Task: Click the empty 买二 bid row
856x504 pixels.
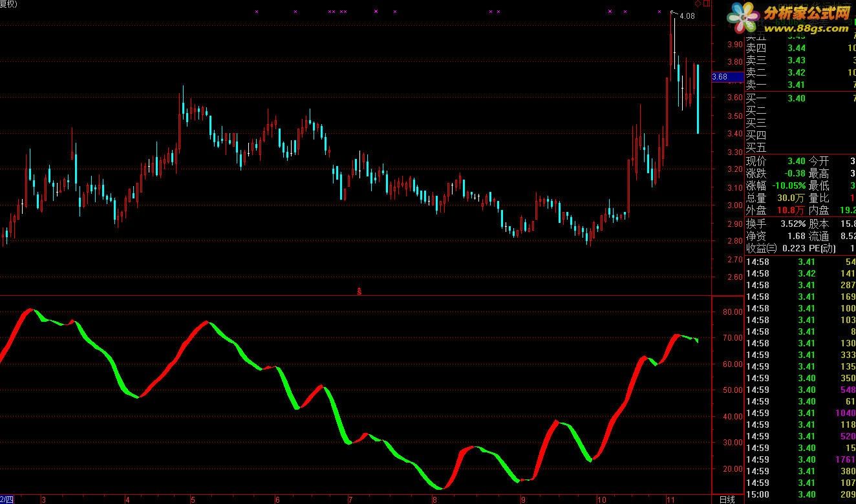Action: [800, 110]
